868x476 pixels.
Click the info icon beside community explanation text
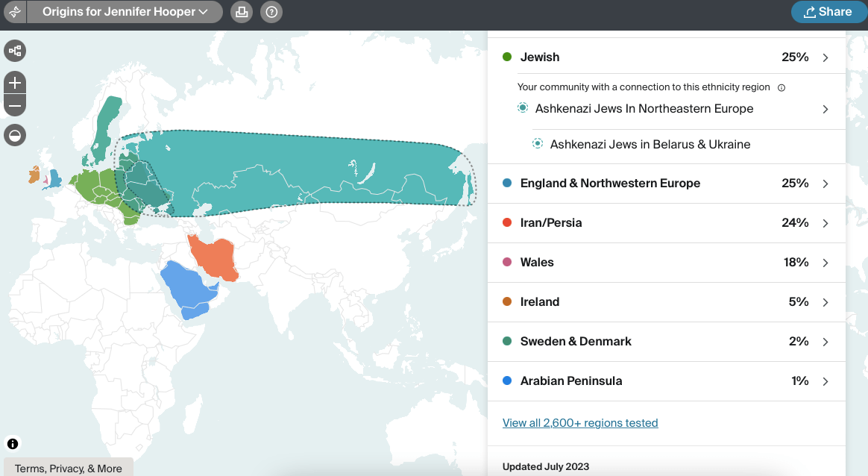[781, 87]
